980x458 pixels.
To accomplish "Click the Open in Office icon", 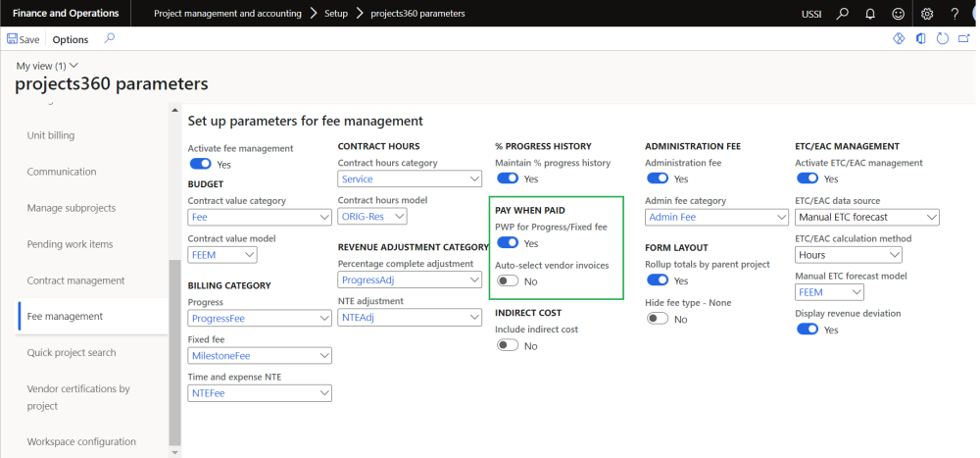I will click(x=920, y=39).
